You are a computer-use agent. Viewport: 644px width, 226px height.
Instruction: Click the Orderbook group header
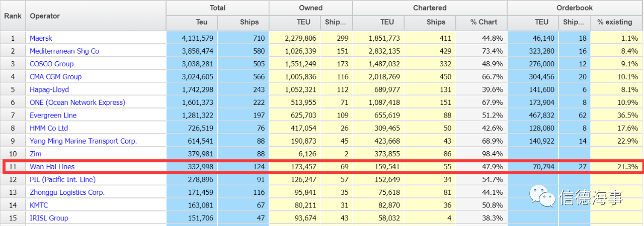click(575, 8)
